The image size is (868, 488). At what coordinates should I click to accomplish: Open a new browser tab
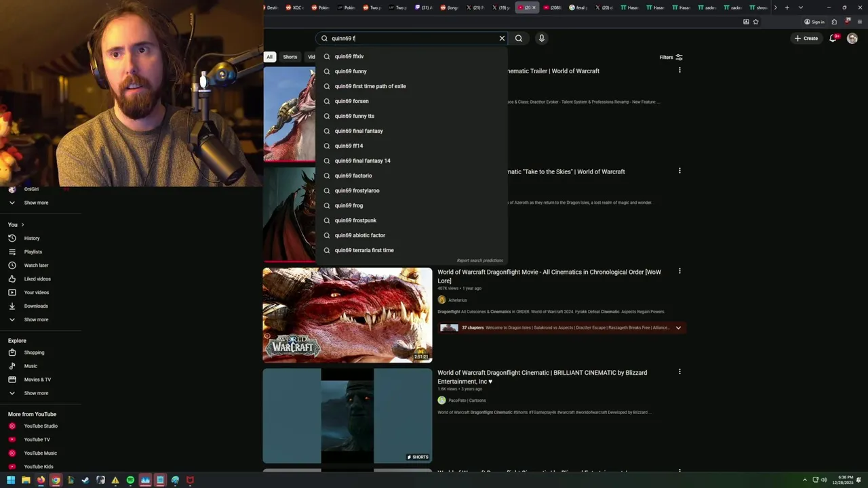[787, 7]
